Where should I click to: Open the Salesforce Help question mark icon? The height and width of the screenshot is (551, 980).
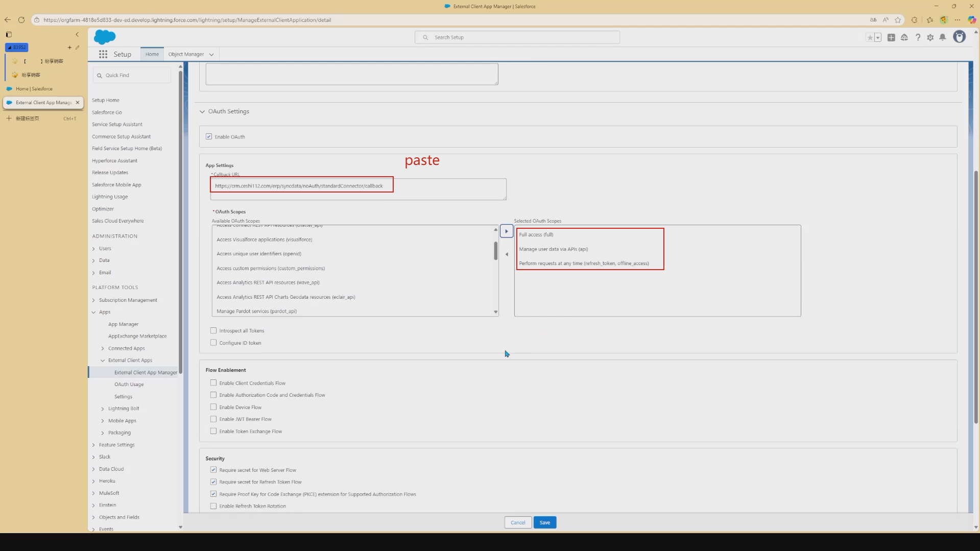pos(918,37)
